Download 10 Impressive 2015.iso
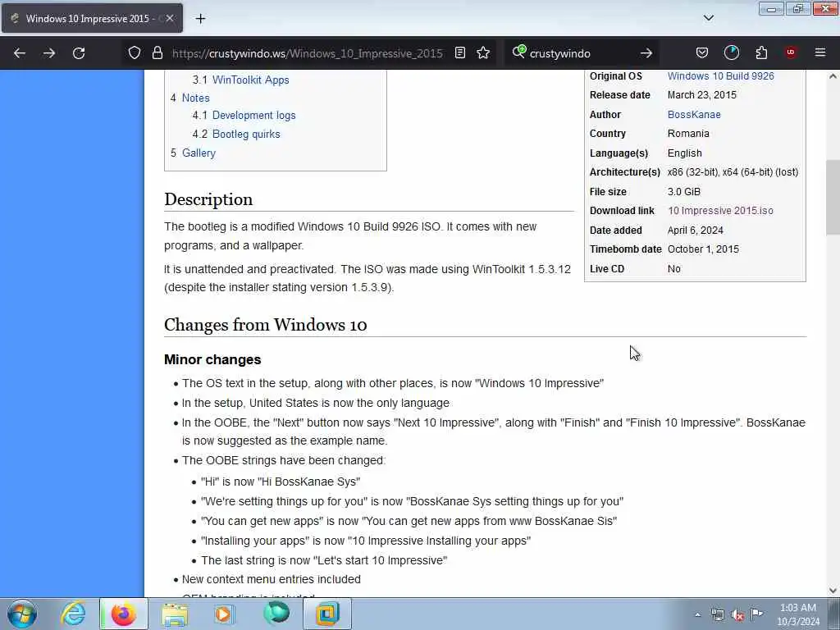The width and height of the screenshot is (840, 630). coord(720,211)
